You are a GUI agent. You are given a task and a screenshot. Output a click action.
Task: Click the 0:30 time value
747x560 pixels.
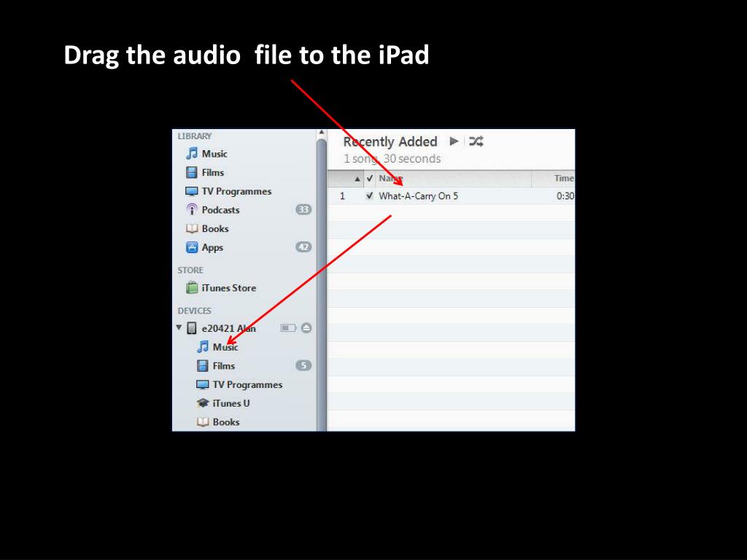click(x=565, y=196)
